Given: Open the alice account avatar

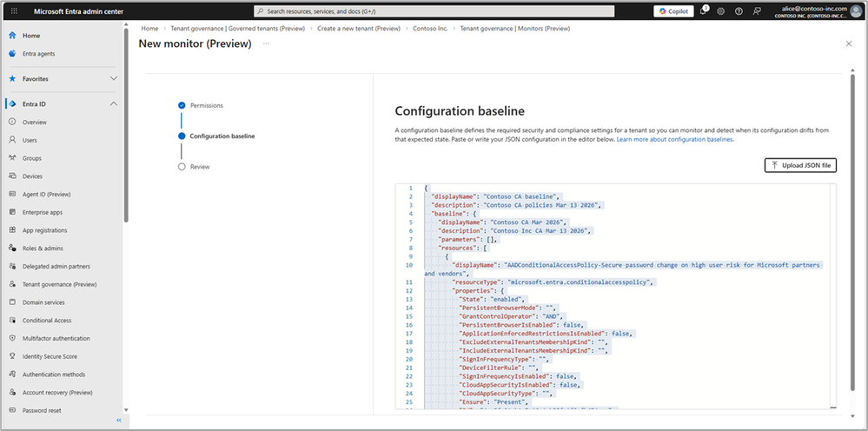Looking at the screenshot, I should pyautogui.click(x=856, y=10).
